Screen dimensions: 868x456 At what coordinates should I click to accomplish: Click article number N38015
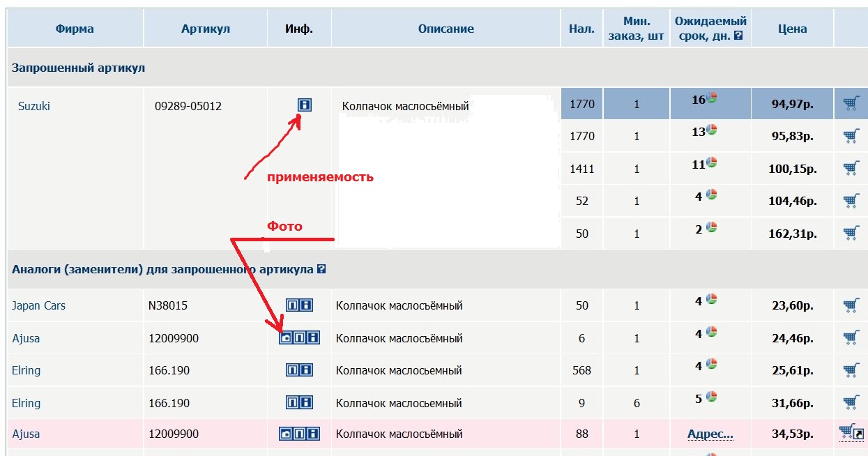tap(168, 305)
